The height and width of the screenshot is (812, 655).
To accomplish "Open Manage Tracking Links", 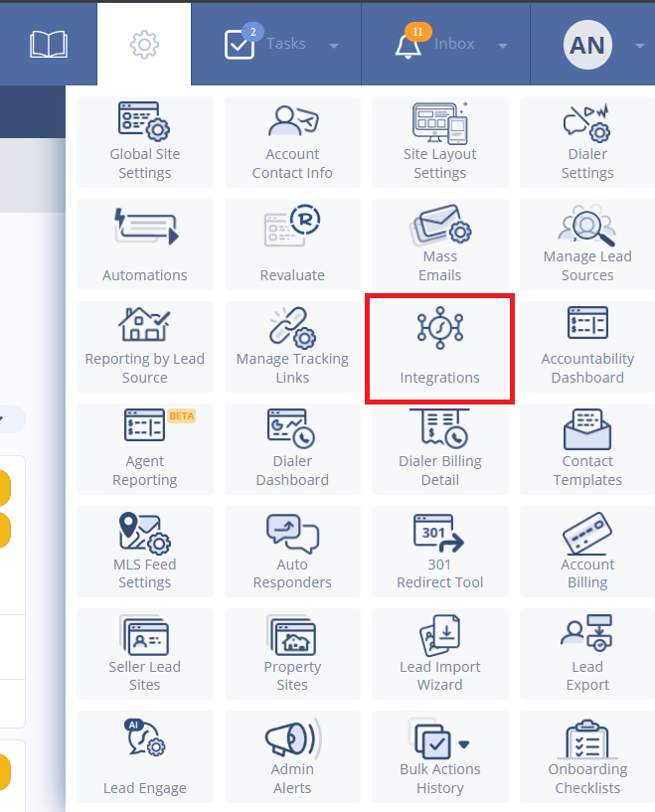I will tap(292, 347).
